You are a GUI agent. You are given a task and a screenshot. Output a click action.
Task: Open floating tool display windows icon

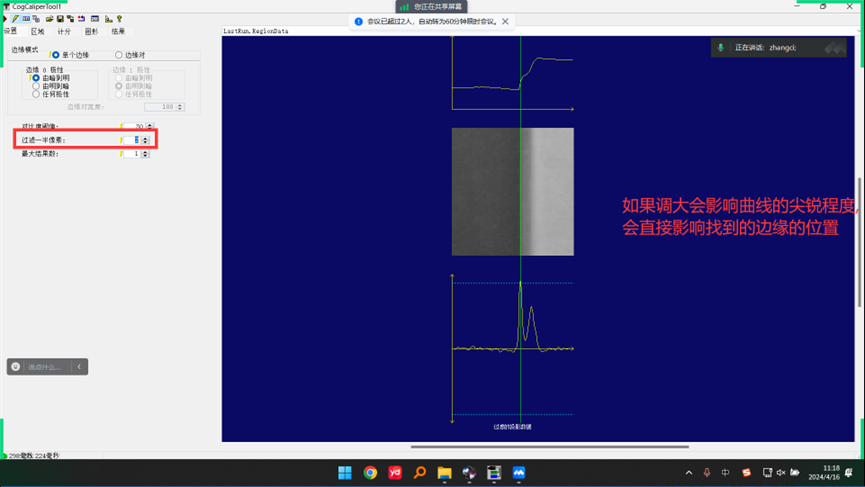(36, 19)
